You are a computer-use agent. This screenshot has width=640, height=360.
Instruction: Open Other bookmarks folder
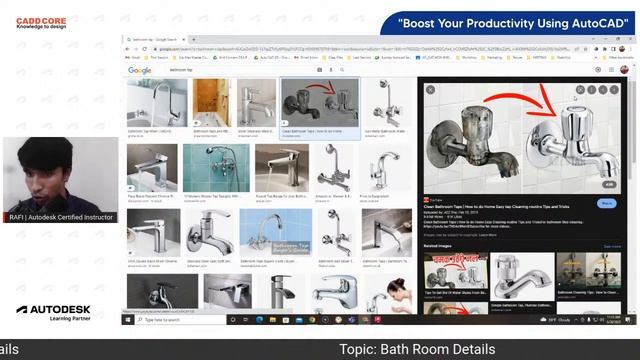pyautogui.click(x=619, y=58)
